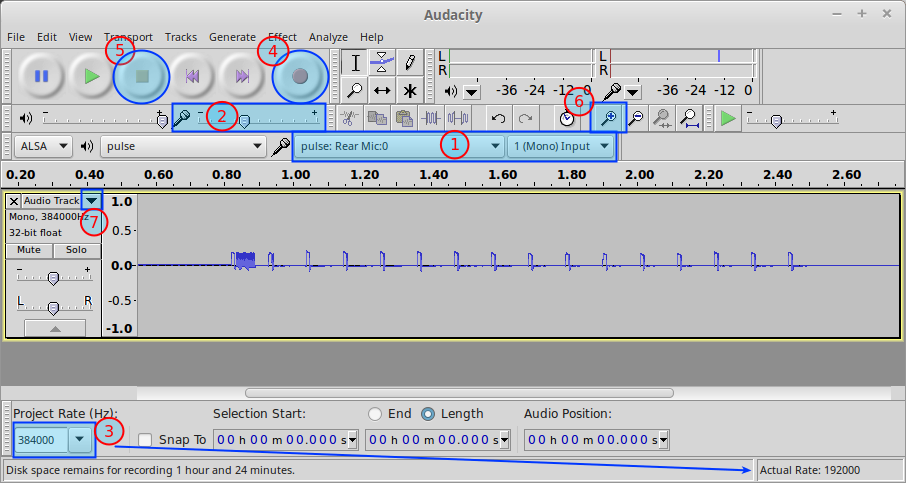This screenshot has width=906, height=483.
Task: Expand the Project Rate dropdown arrow
Action: 80,440
